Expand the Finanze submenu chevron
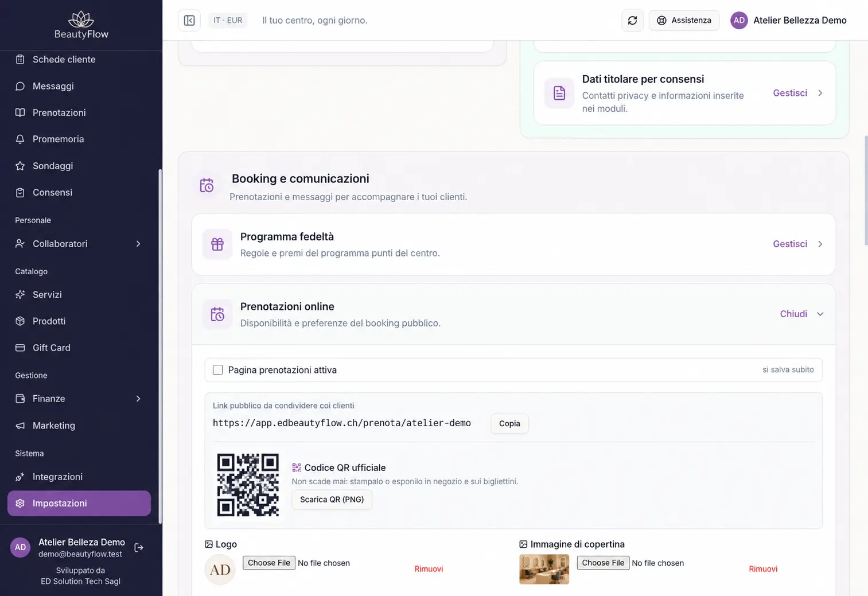The height and width of the screenshot is (596, 868). (x=138, y=399)
